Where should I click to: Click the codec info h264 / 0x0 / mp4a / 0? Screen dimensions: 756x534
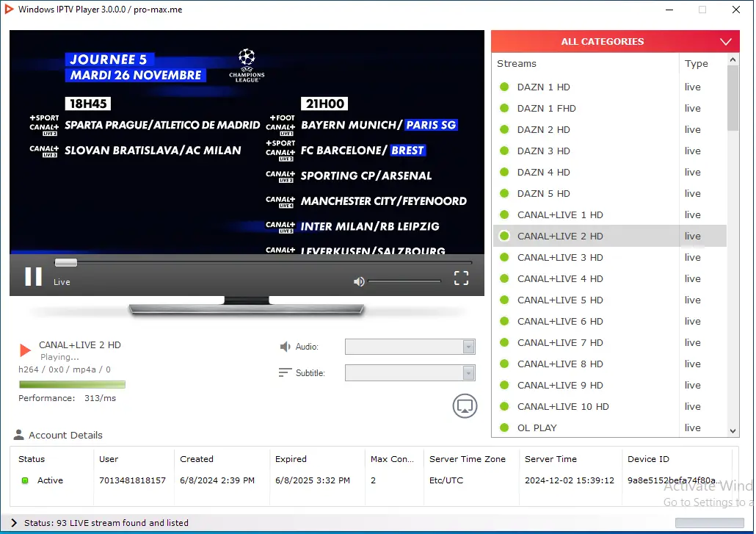64,369
